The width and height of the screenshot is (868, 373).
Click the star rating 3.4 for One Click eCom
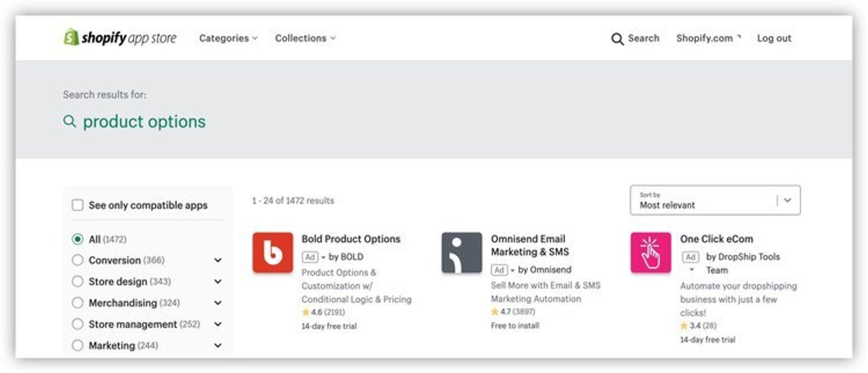698,326
